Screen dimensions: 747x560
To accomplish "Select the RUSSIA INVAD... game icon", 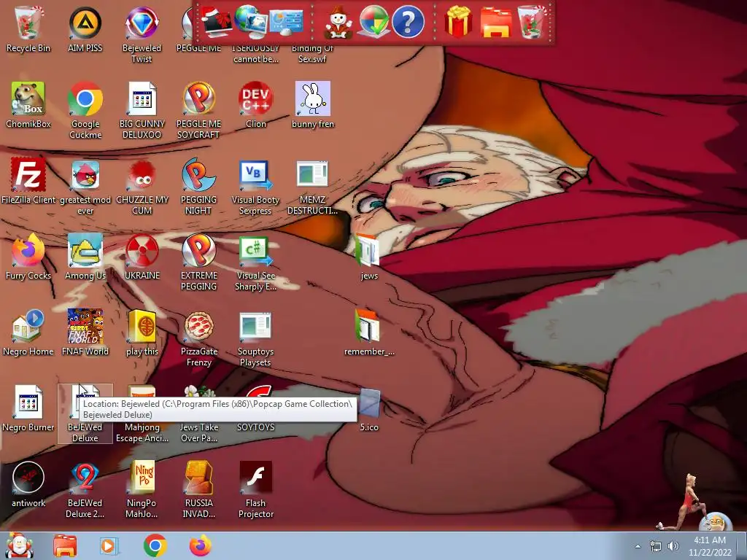I will pos(198,489).
